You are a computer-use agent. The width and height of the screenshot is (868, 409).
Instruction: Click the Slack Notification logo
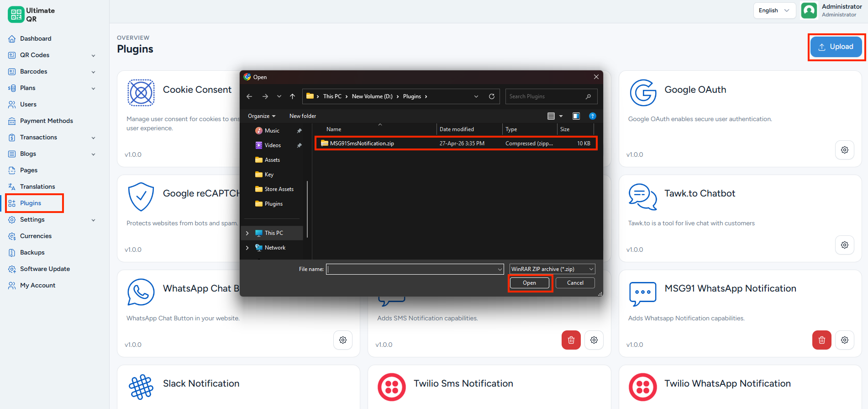(x=141, y=387)
